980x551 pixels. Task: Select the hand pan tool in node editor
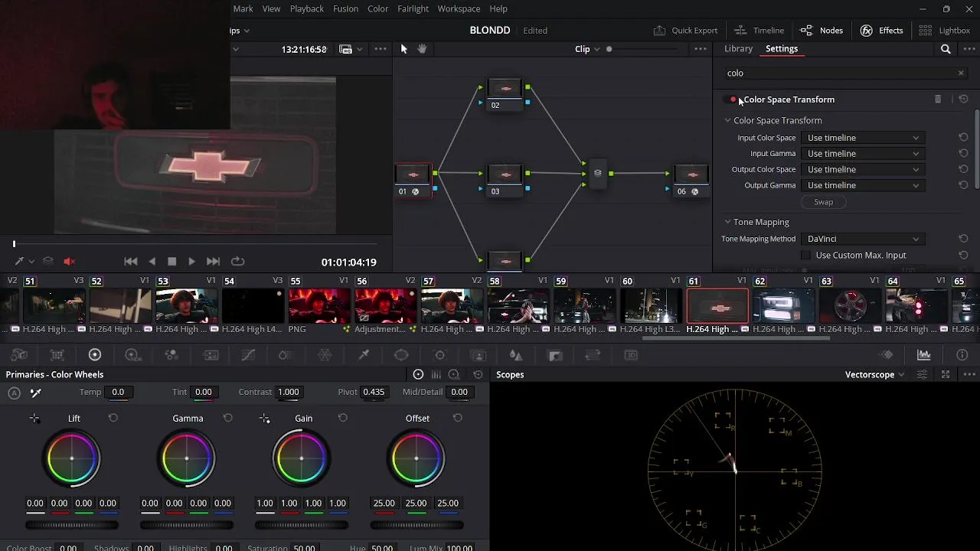(x=422, y=49)
